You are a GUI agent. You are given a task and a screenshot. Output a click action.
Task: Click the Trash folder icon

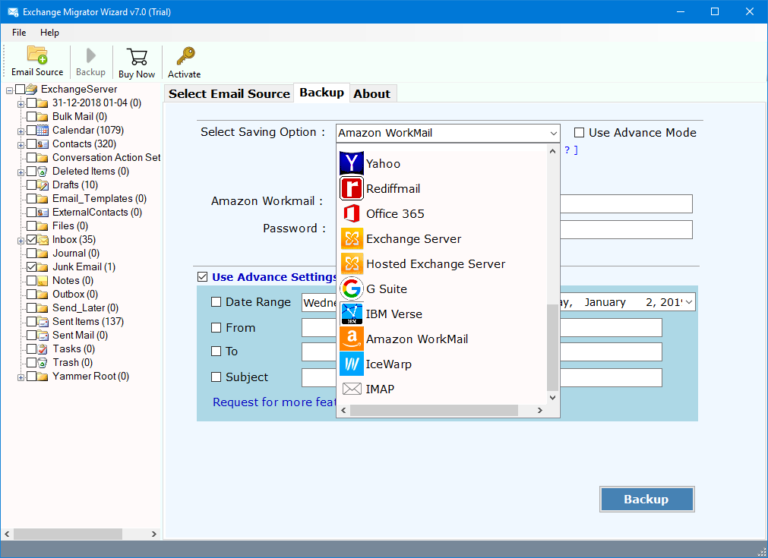43,363
